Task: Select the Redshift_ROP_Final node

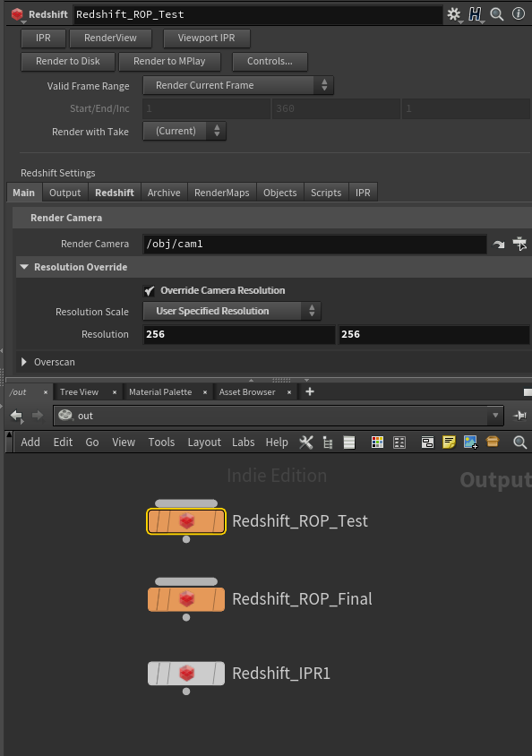Action: [x=186, y=599]
